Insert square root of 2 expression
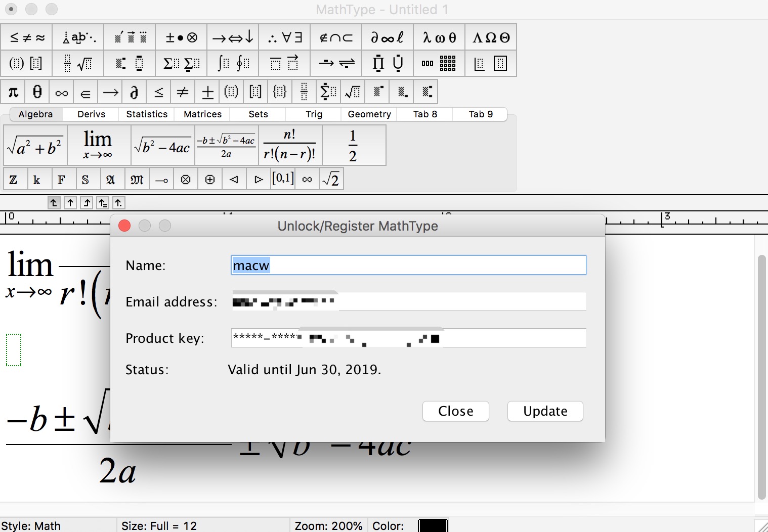Image resolution: width=768 pixels, height=532 pixels. (331, 180)
